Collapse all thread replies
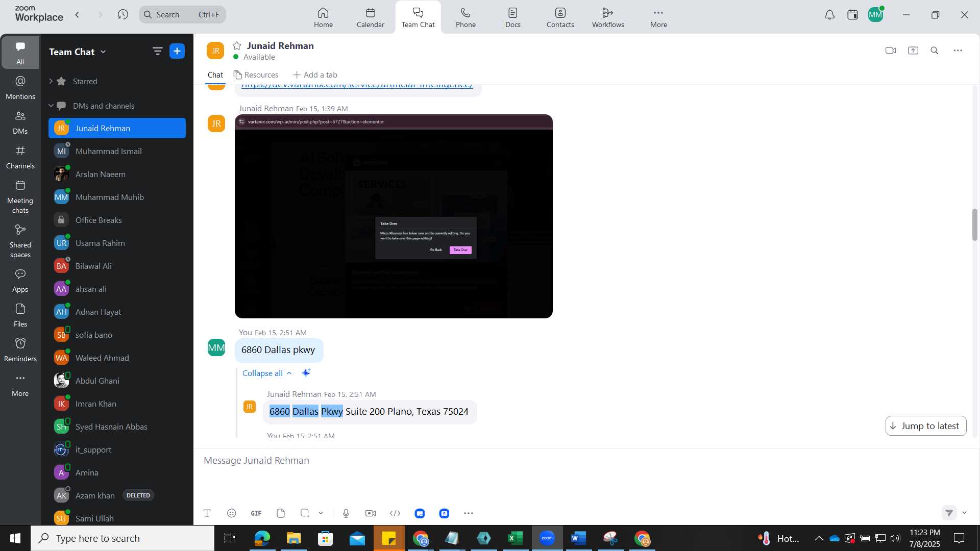 [x=267, y=373]
